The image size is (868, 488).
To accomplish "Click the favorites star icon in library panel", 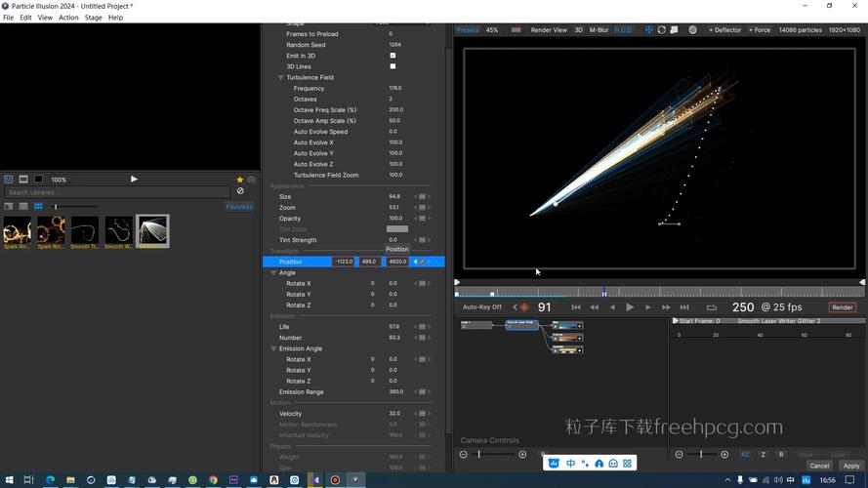I will (239, 180).
